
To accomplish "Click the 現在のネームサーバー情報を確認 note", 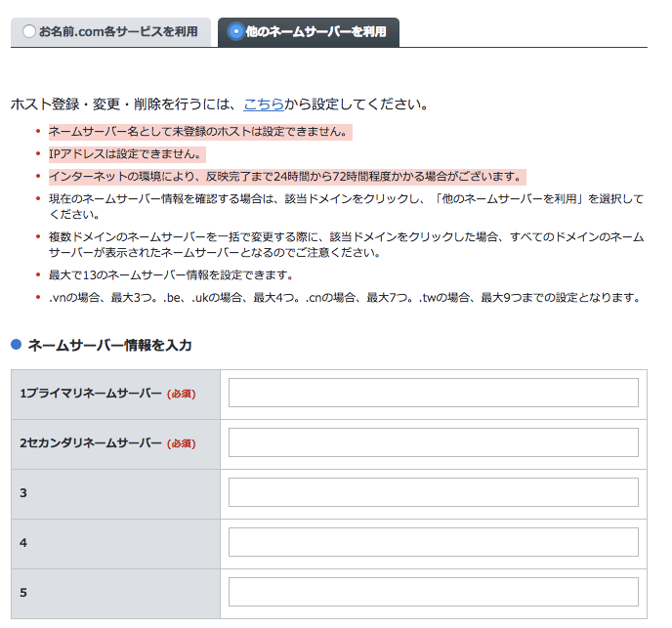I will pos(347,207).
